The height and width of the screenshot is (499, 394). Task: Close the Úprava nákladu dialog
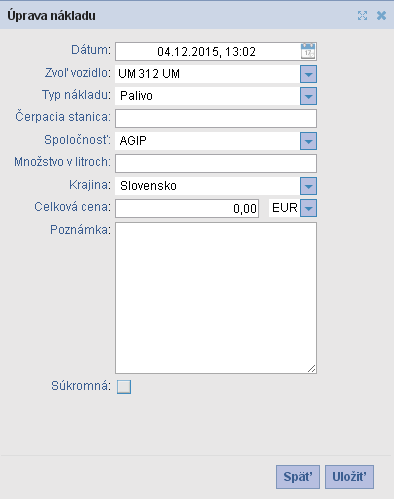(x=381, y=15)
